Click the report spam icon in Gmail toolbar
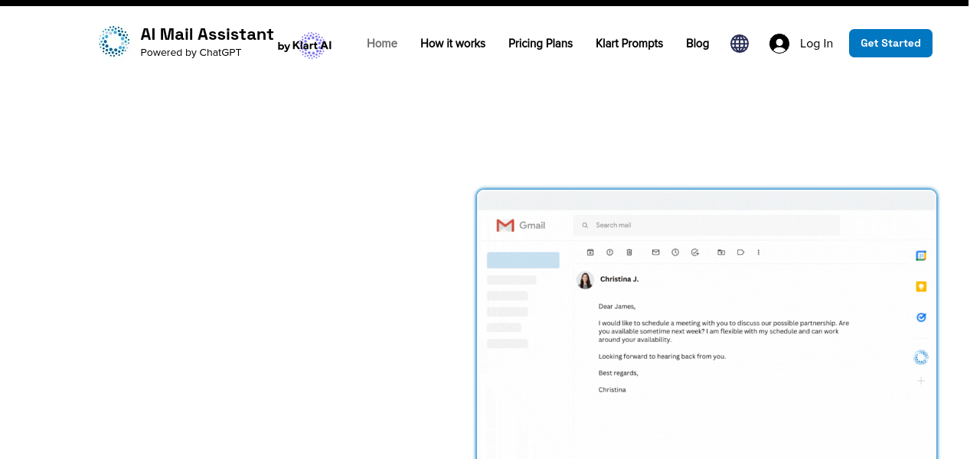The image size is (980, 459). point(609,252)
